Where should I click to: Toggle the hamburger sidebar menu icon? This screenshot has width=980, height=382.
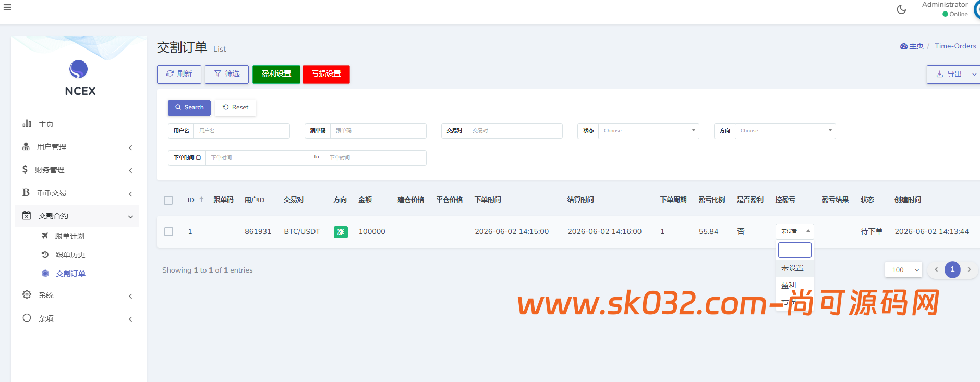pos(7,7)
